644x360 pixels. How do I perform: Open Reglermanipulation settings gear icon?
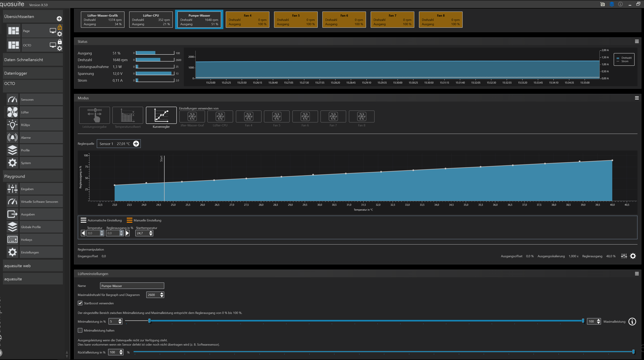coord(633,256)
